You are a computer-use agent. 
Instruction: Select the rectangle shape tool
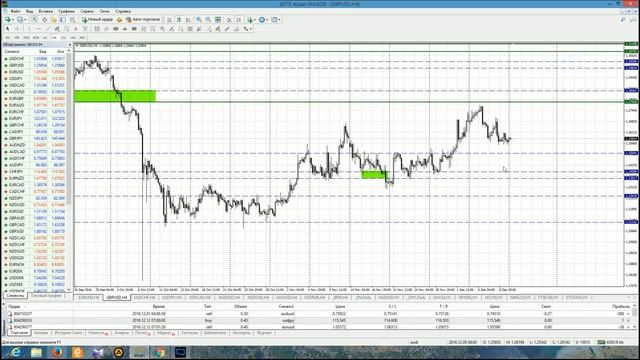point(134,29)
